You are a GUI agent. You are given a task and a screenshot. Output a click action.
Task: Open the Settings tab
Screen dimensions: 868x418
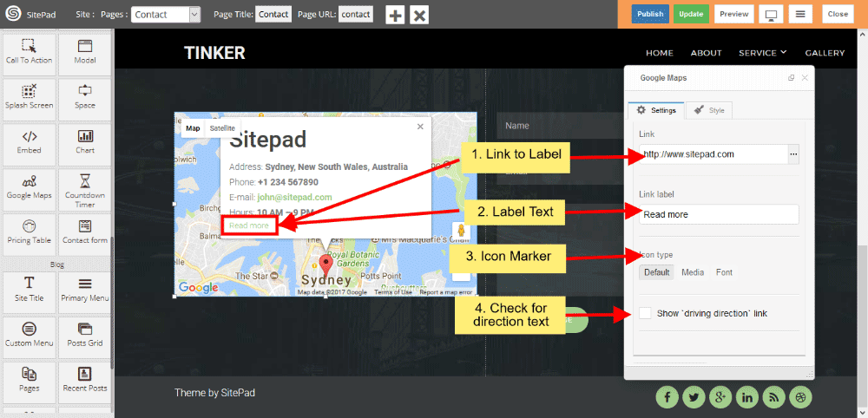pyautogui.click(x=656, y=110)
